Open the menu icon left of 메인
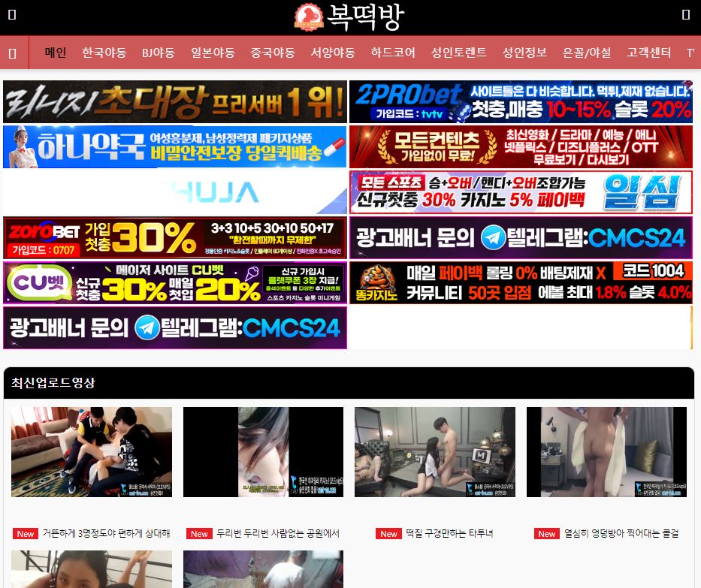 click(x=13, y=53)
